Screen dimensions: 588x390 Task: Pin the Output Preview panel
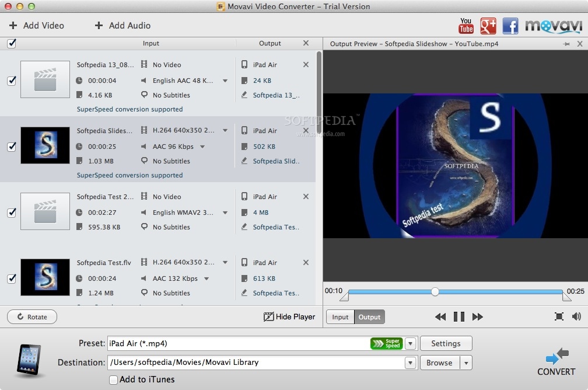566,44
